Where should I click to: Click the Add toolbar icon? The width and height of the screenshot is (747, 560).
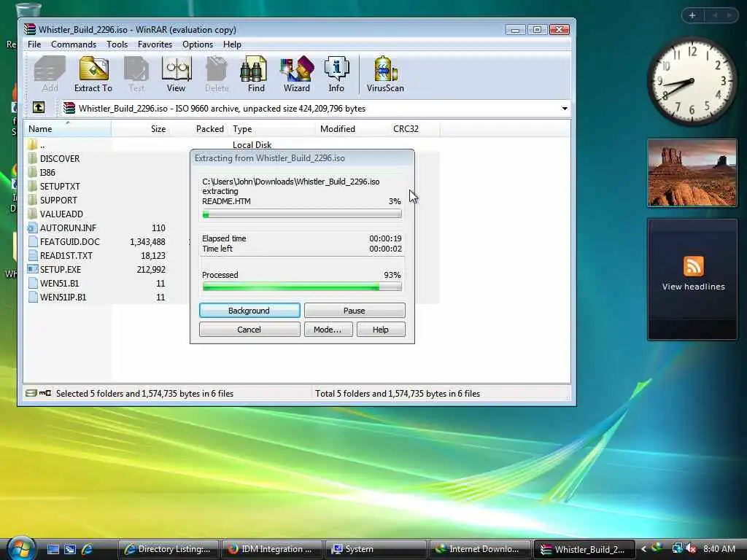[50, 74]
